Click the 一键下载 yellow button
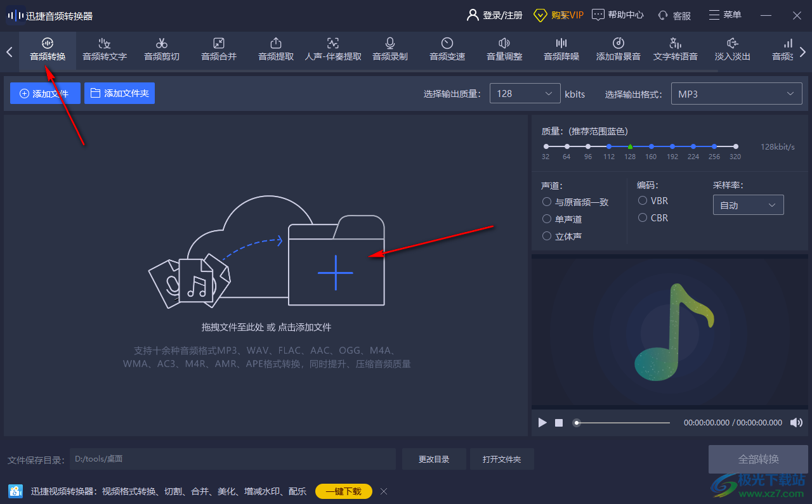Viewport: 812px width, 504px height. coord(344,491)
